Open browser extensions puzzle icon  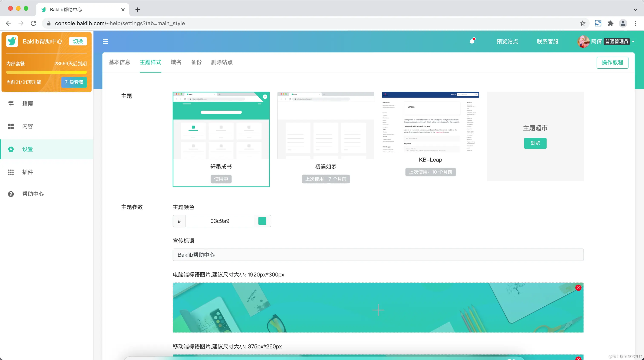tap(611, 23)
